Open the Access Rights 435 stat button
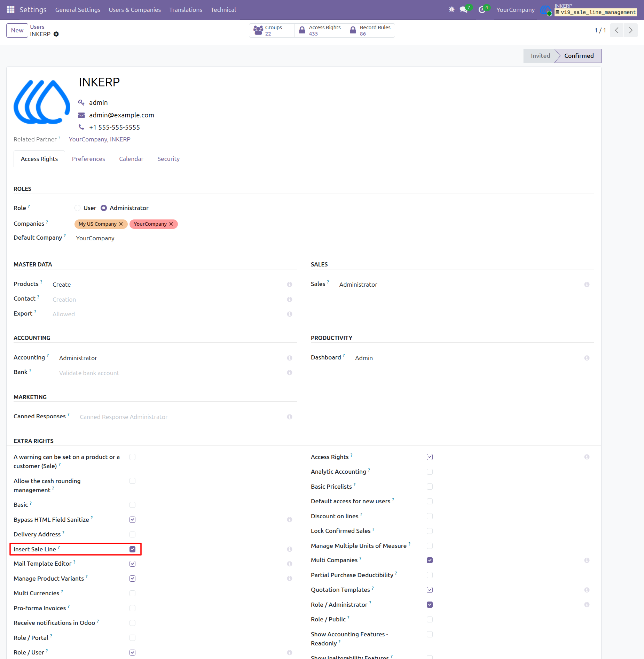This screenshot has height=659, width=644. pyautogui.click(x=320, y=30)
